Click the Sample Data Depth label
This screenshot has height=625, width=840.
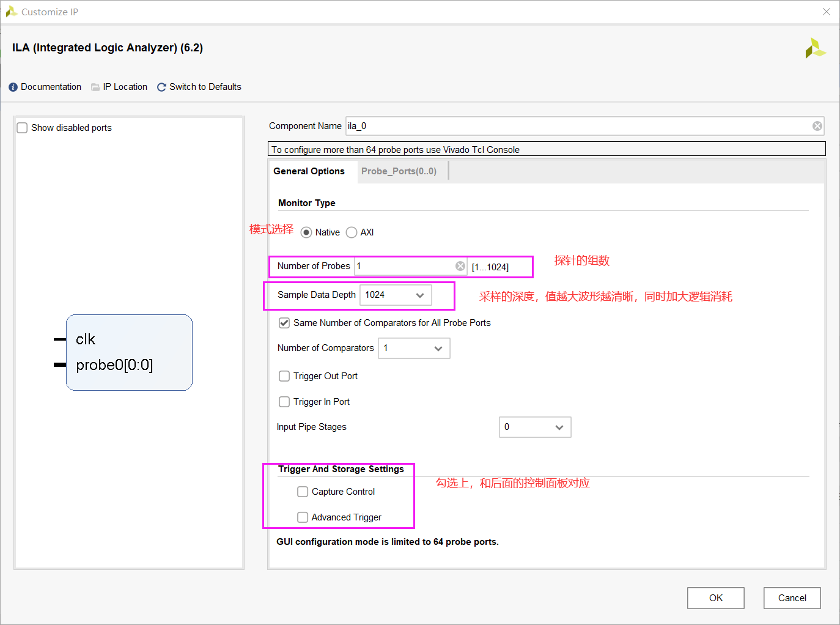tap(317, 295)
